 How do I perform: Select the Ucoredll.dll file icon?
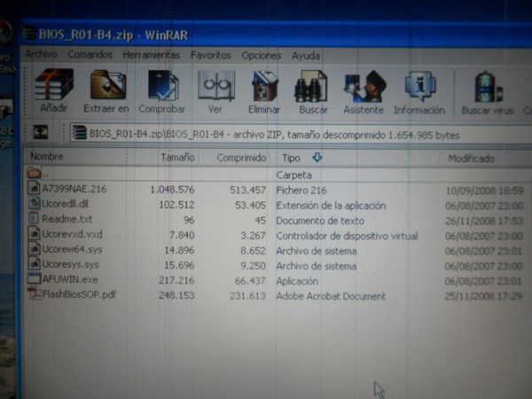click(34, 203)
